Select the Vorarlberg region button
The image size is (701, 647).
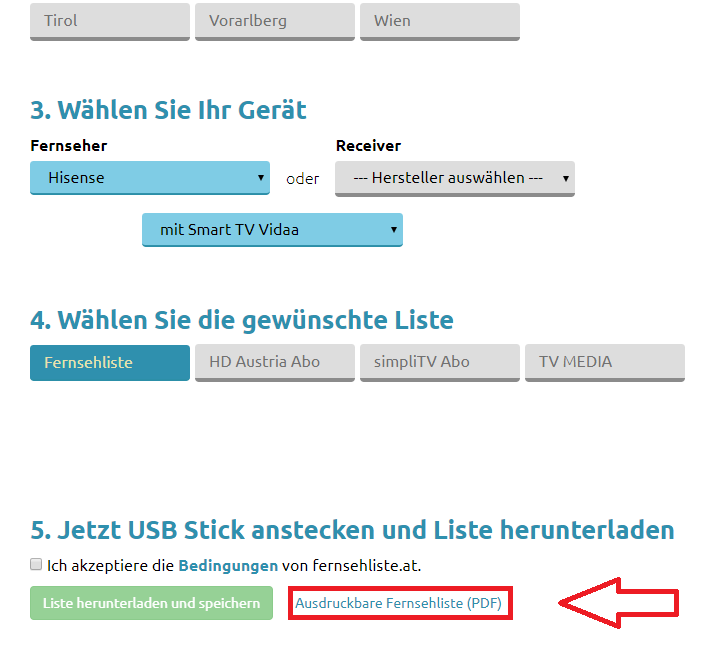pos(275,21)
